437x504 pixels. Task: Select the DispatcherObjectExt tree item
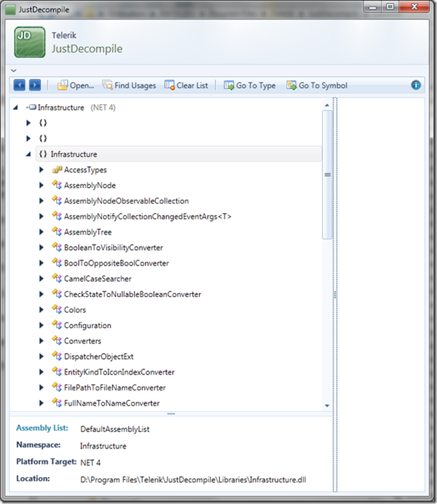click(x=99, y=357)
